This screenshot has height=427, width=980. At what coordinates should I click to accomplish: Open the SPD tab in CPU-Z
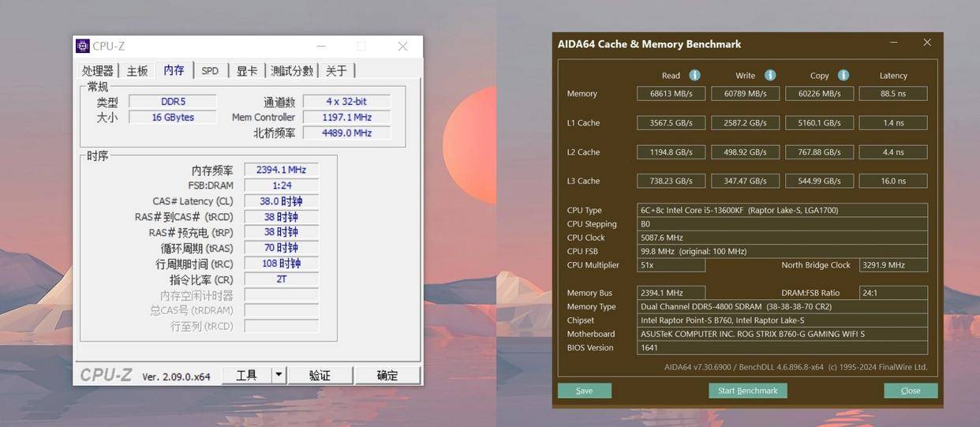tap(210, 70)
